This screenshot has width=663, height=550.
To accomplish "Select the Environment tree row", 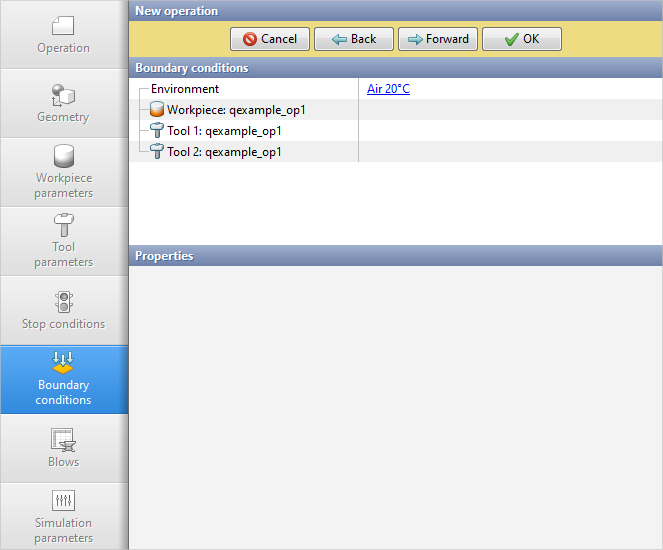I will (x=185, y=89).
